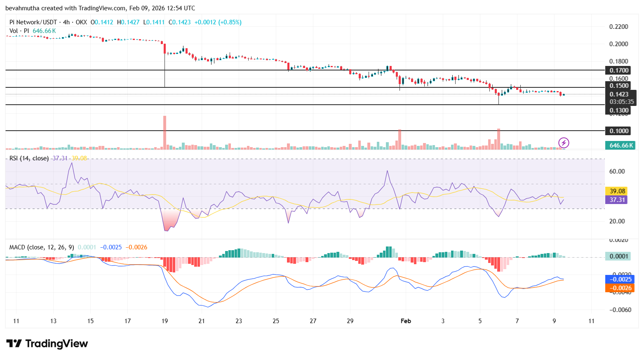Click the yellow RSI value 39.08
Screen dimensions: 644x359
tap(617, 191)
